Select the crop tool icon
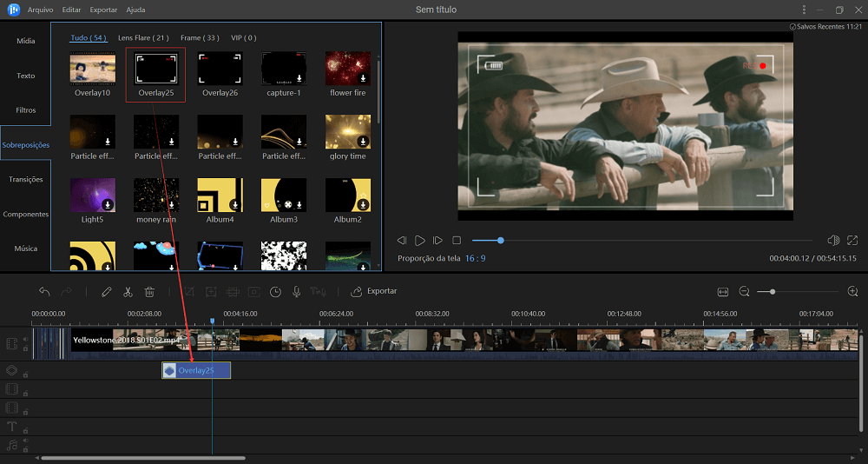Screen dimensions: 868x464 [x=189, y=291]
